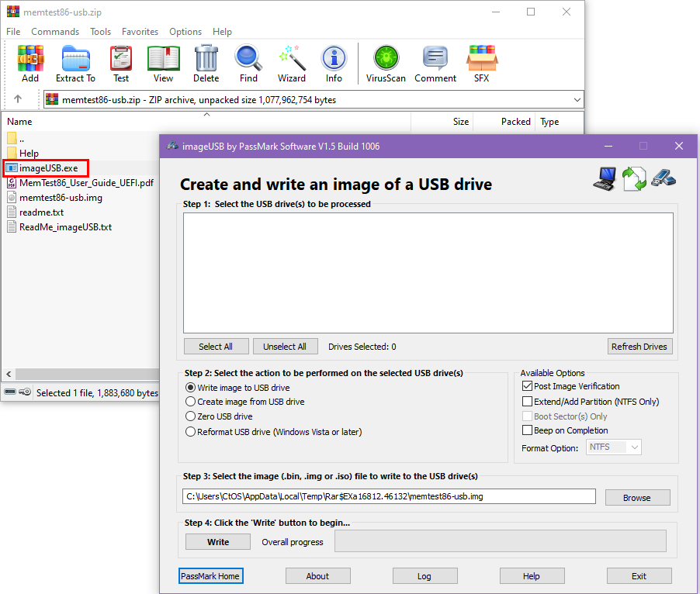Select MemTest86_User_Guide_UEFI.pdf file

coord(81,183)
